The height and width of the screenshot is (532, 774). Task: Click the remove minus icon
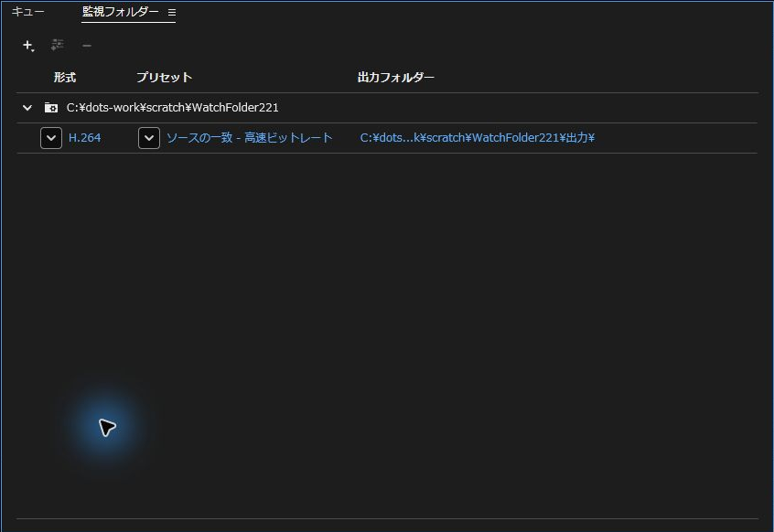coord(87,46)
